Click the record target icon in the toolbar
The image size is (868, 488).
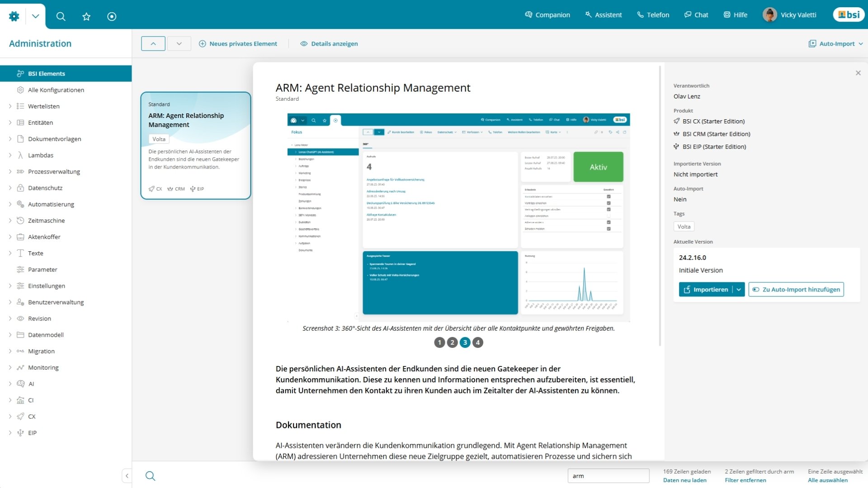[112, 16]
